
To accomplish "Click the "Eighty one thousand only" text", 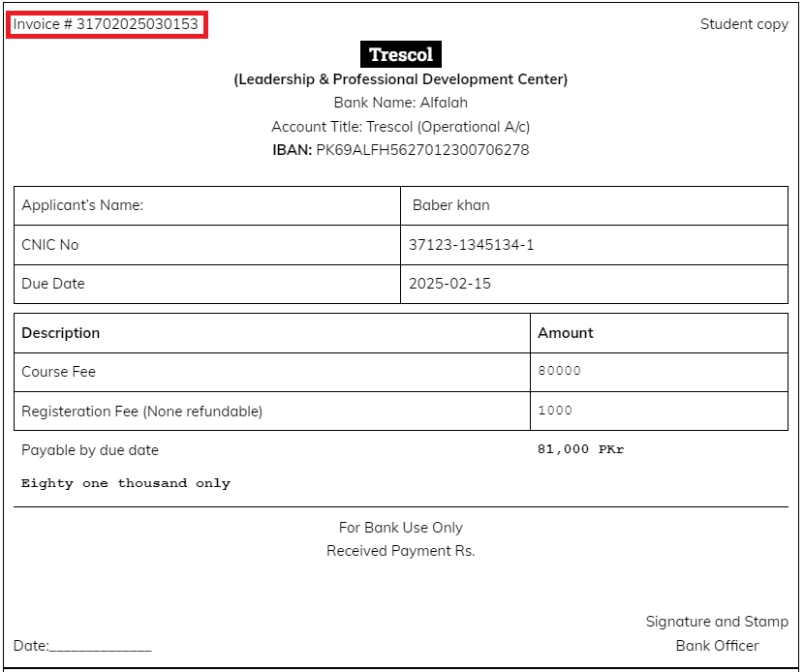I will (x=126, y=483).
